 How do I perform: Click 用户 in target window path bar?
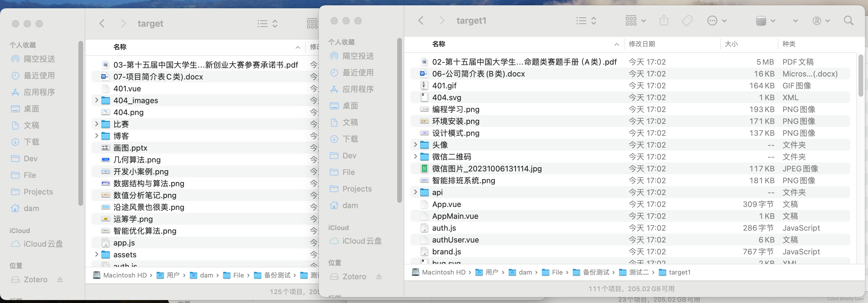point(168,275)
